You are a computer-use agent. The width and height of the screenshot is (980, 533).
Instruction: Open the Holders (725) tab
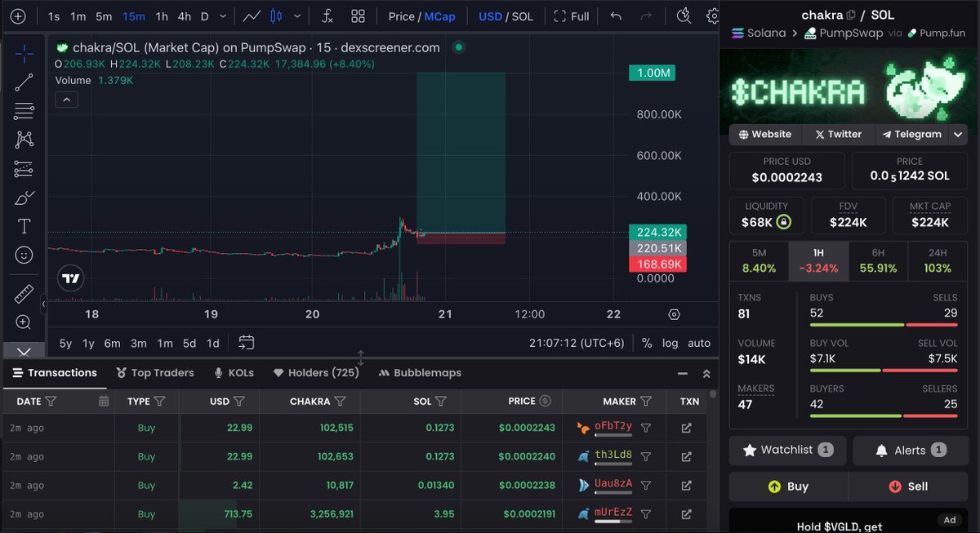click(x=316, y=372)
